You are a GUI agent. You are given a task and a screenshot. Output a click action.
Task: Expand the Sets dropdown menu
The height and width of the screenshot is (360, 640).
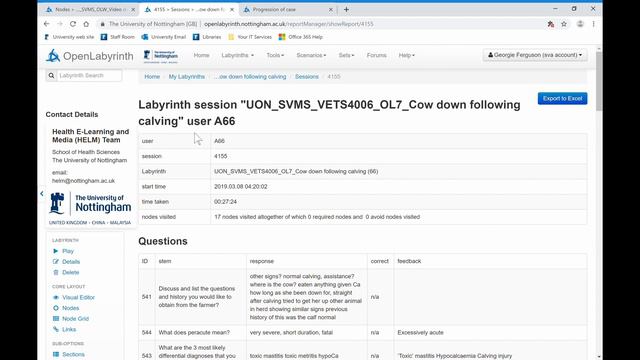click(346, 56)
